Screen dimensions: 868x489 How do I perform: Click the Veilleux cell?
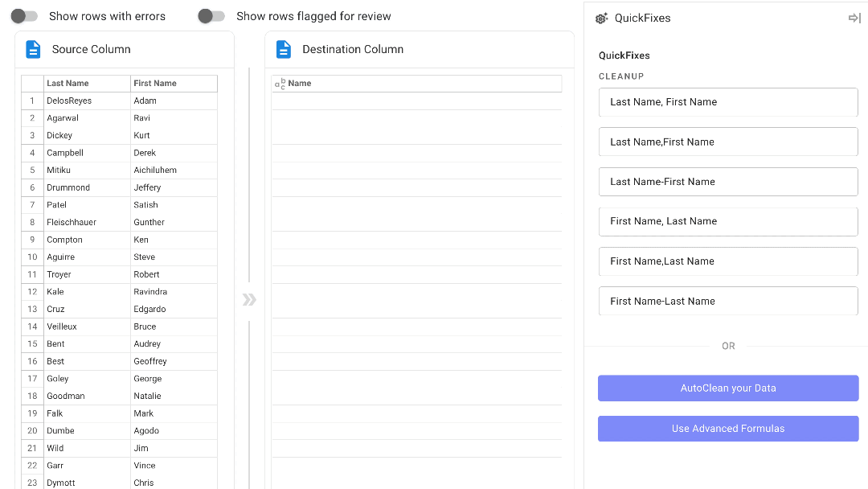pos(87,327)
